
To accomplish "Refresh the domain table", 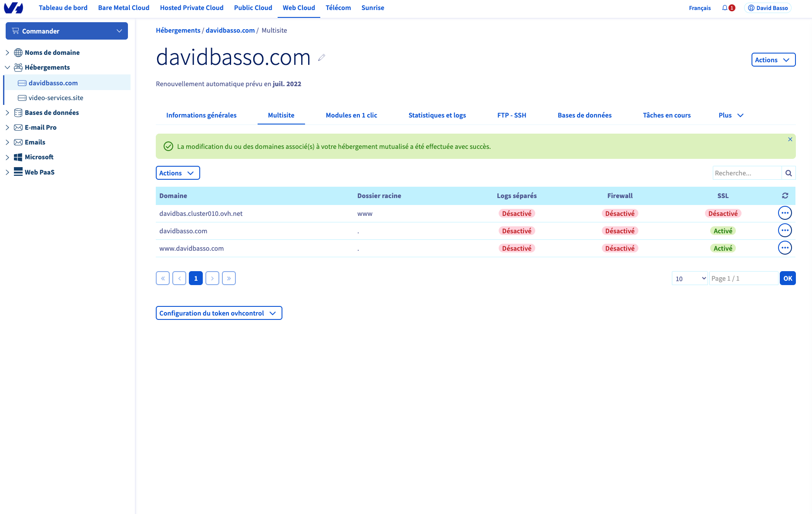I will pos(785,196).
